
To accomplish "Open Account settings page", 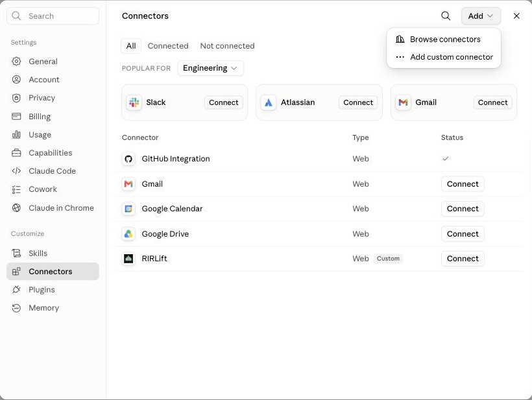I will coord(53,80).
